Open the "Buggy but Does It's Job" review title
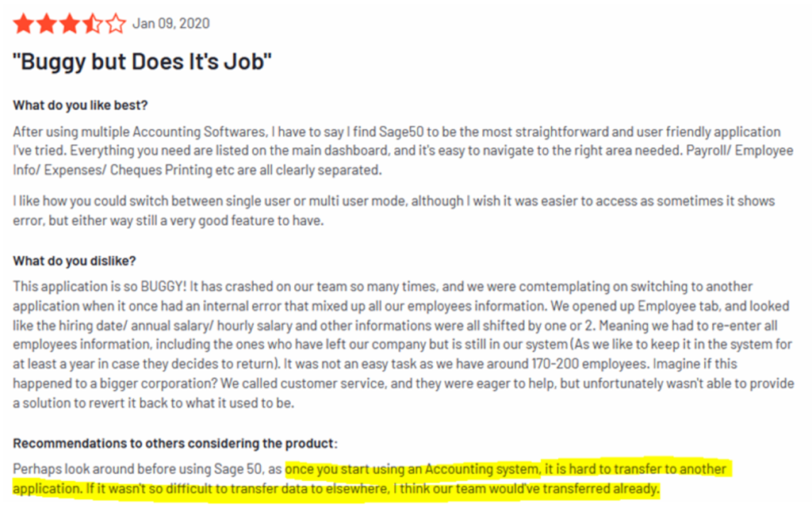812x508 pixels. pyautogui.click(x=142, y=62)
